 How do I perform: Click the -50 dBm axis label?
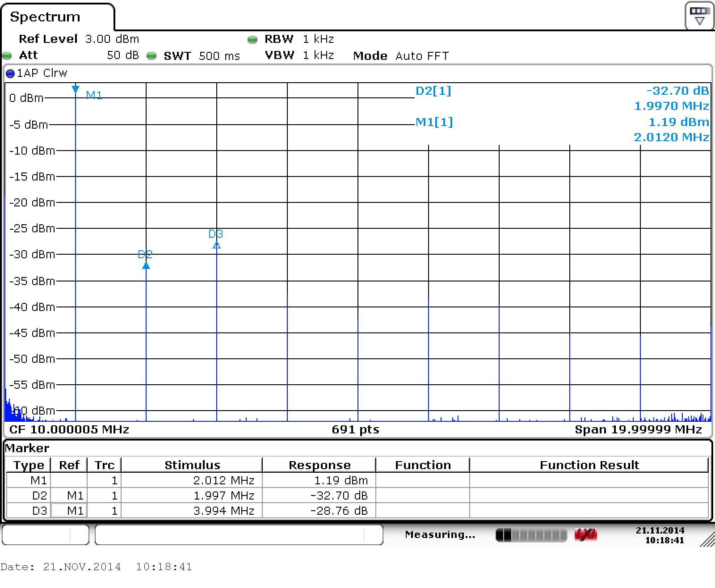(32, 359)
